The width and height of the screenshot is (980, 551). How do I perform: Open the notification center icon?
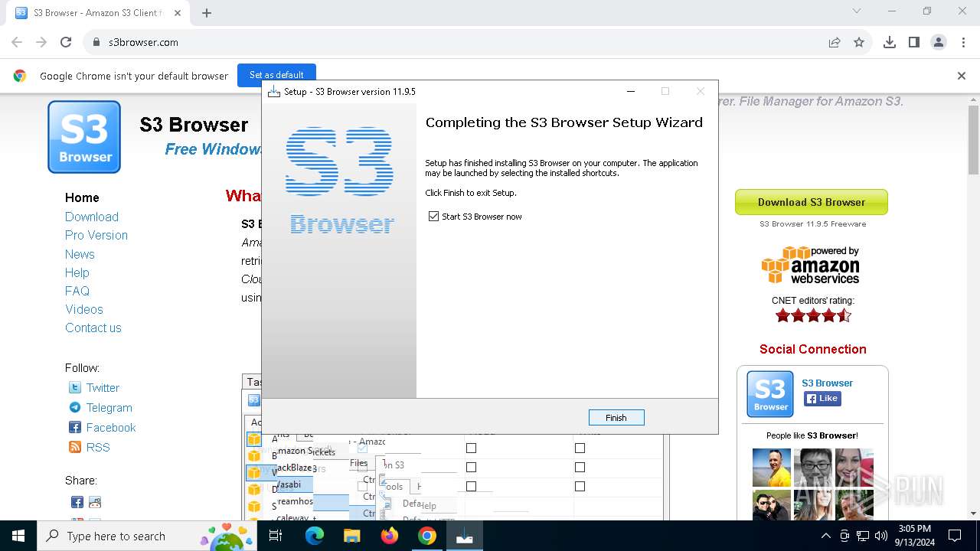[x=955, y=536]
